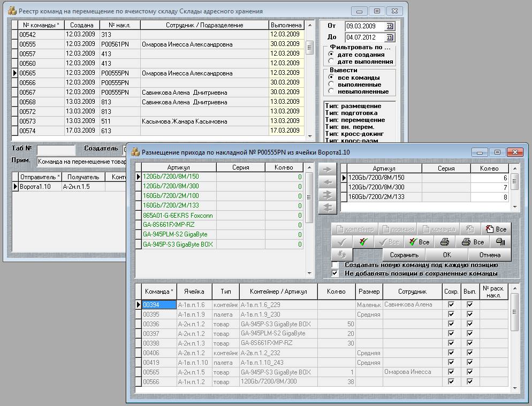
Task: Select filter by 'дате выполнения' radio
Action: [331, 62]
